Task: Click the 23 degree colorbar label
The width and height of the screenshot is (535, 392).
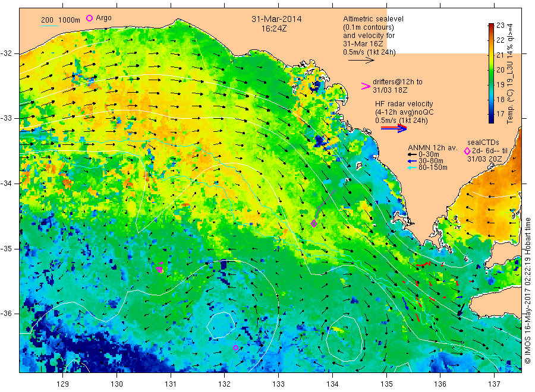Action: coord(500,25)
